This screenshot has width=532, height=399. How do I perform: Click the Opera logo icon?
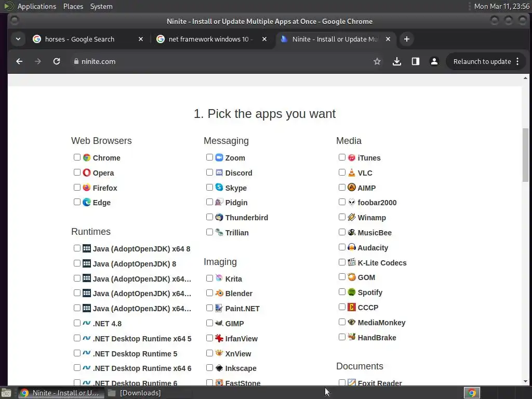coord(87,172)
